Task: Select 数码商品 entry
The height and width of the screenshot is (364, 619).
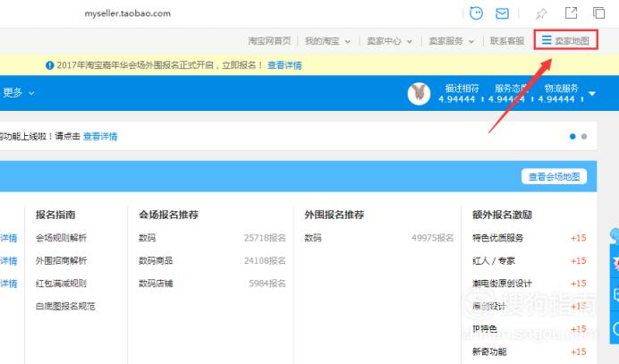Action: [156, 260]
